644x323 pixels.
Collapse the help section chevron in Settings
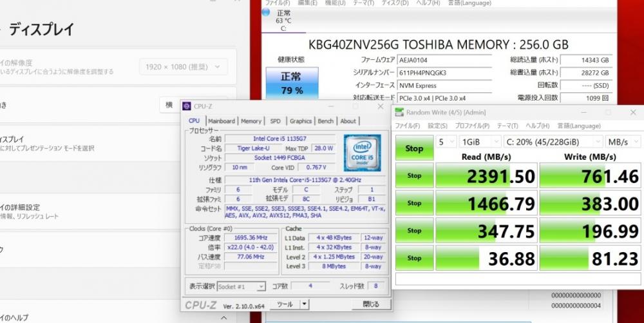coord(224,318)
